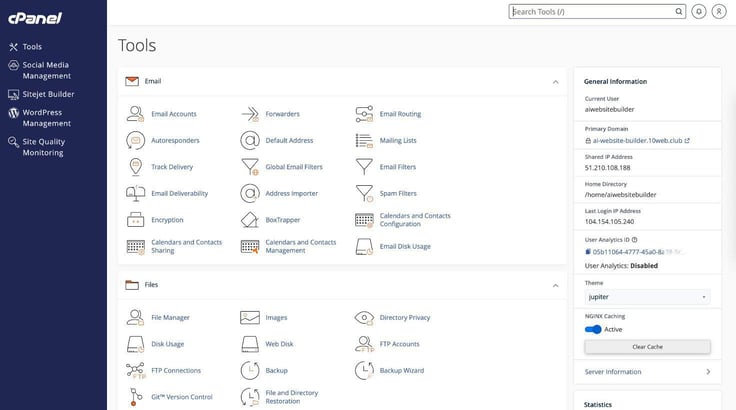Click the Backup Wizard text link
736x410 pixels.
pos(402,371)
